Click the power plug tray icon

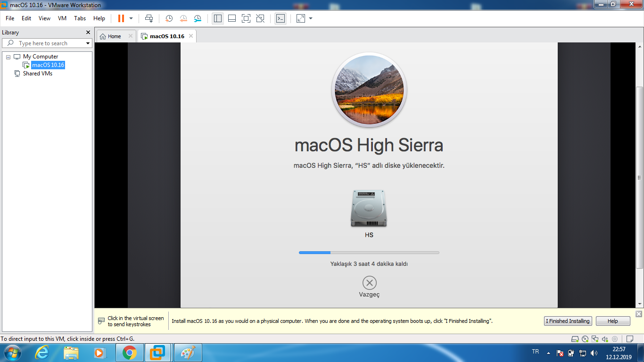[571, 353]
